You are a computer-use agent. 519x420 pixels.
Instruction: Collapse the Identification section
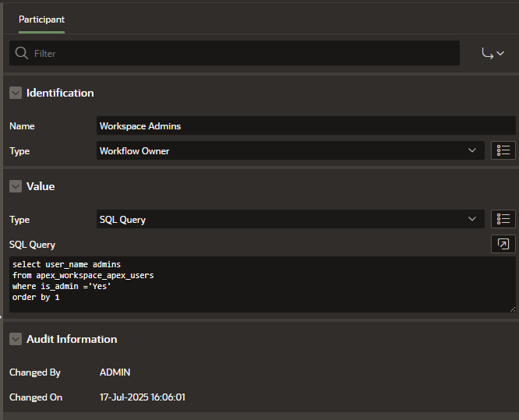[x=16, y=93]
